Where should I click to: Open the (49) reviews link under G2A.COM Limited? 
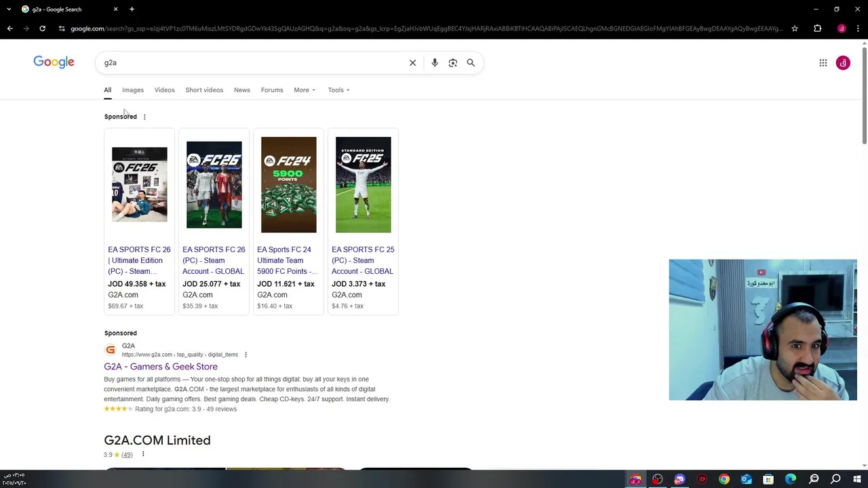(127, 455)
